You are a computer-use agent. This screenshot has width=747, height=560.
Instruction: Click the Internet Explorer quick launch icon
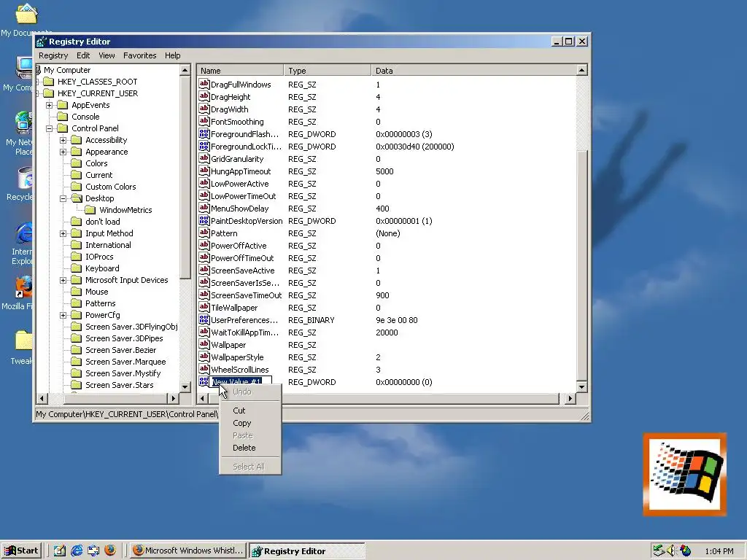click(x=77, y=551)
